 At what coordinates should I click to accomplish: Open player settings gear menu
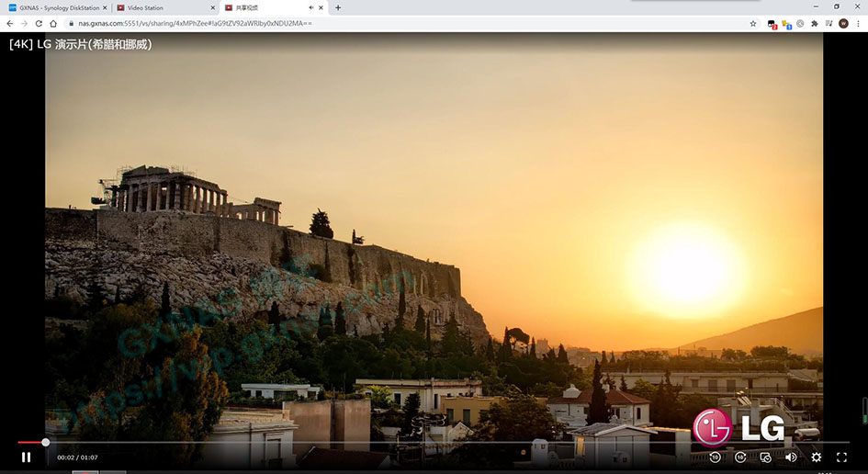(x=816, y=457)
